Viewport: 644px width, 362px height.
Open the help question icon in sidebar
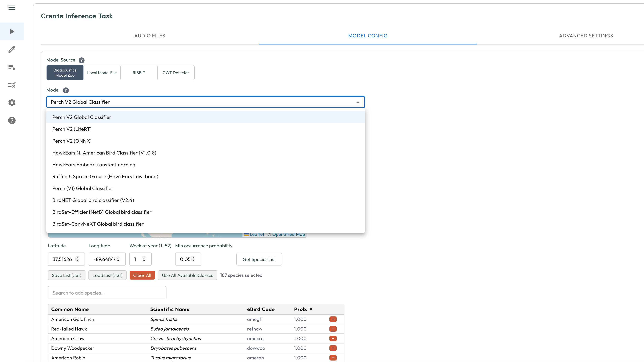tap(12, 120)
